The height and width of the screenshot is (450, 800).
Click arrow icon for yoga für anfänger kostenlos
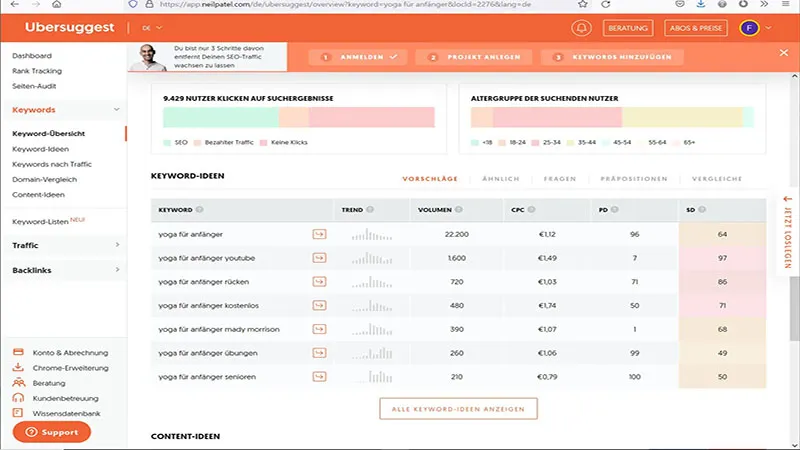point(319,306)
